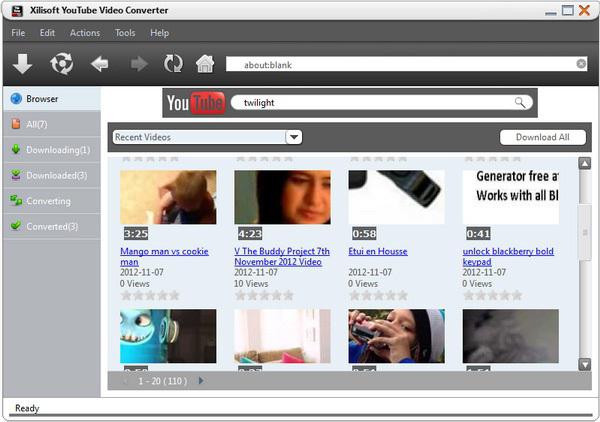Click the YouTube logo

195,103
